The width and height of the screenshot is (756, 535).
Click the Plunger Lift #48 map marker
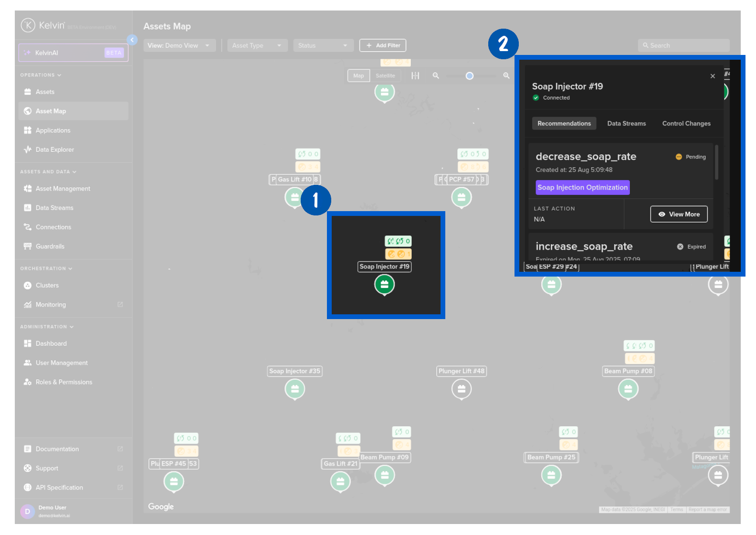point(461,389)
